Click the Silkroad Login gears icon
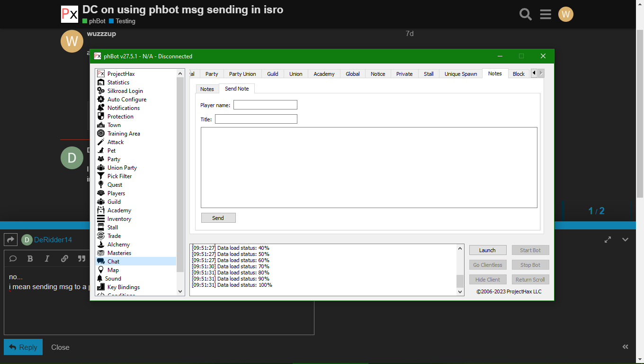The width and height of the screenshot is (644, 364). pyautogui.click(x=101, y=91)
